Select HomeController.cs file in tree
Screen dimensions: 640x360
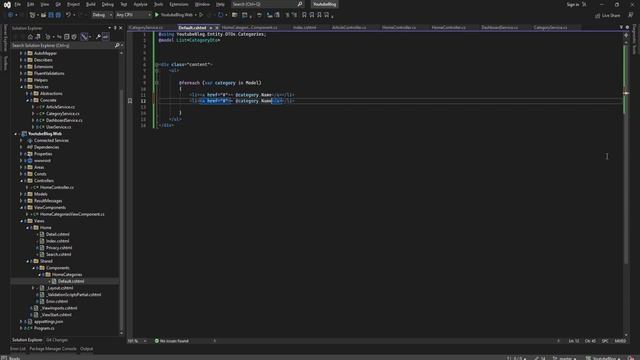point(57,187)
